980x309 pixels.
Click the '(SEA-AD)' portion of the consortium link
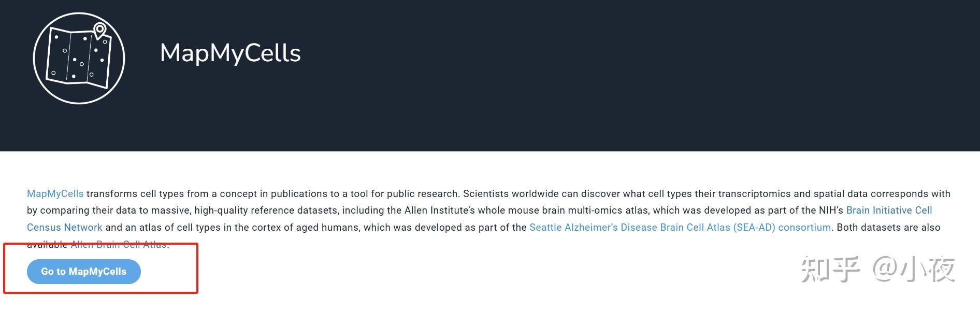point(754,228)
